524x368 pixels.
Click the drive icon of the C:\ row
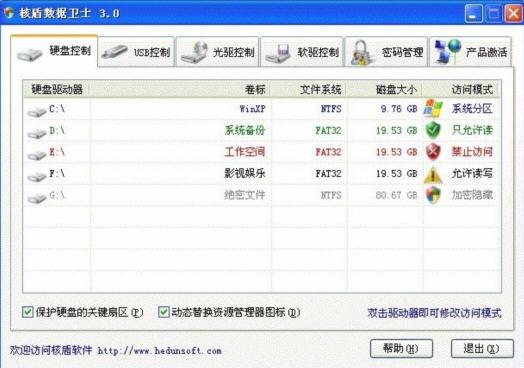[x=37, y=112]
